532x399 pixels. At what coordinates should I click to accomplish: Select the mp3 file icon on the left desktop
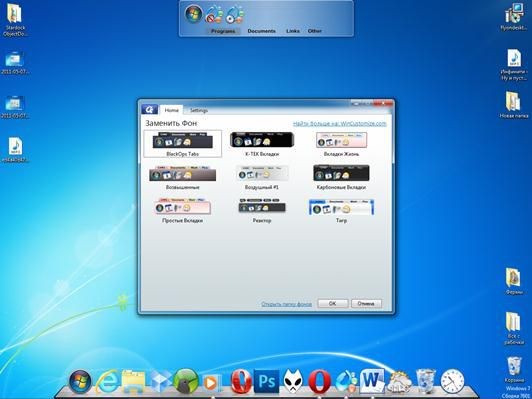(x=15, y=150)
